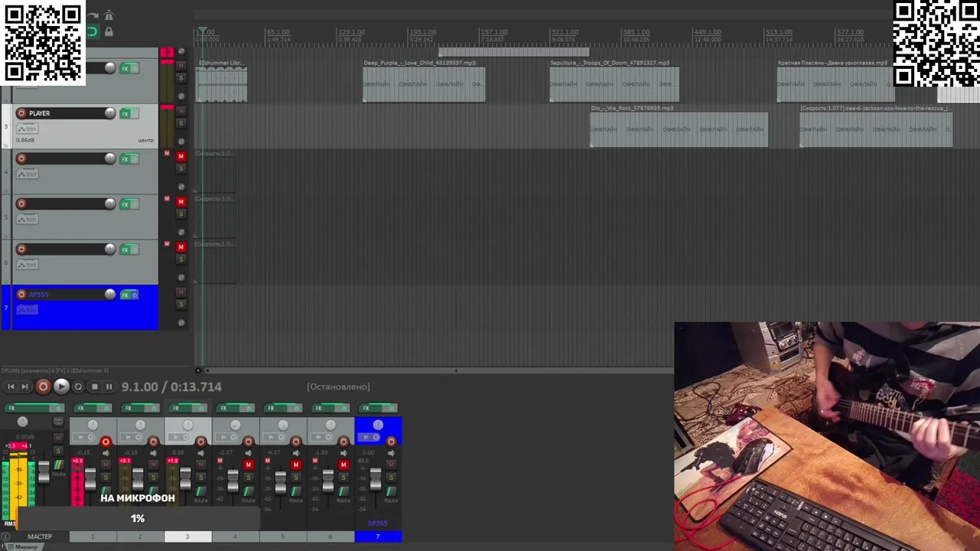Select mixer channel tab 1
The width and height of the screenshot is (980, 551).
click(x=93, y=536)
